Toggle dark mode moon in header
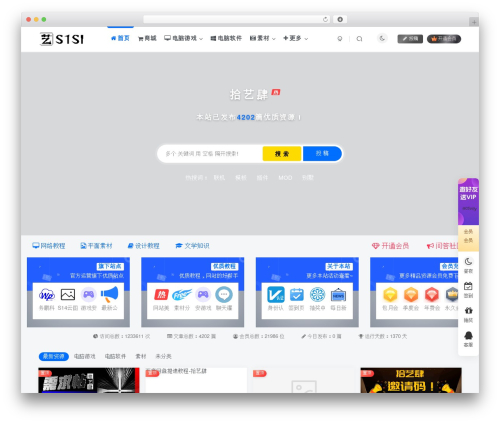Image resolution: width=500 pixels, height=423 pixels. click(x=382, y=38)
